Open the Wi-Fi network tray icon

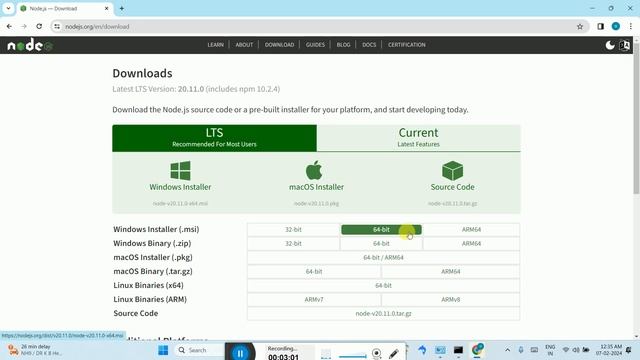(x=565, y=350)
